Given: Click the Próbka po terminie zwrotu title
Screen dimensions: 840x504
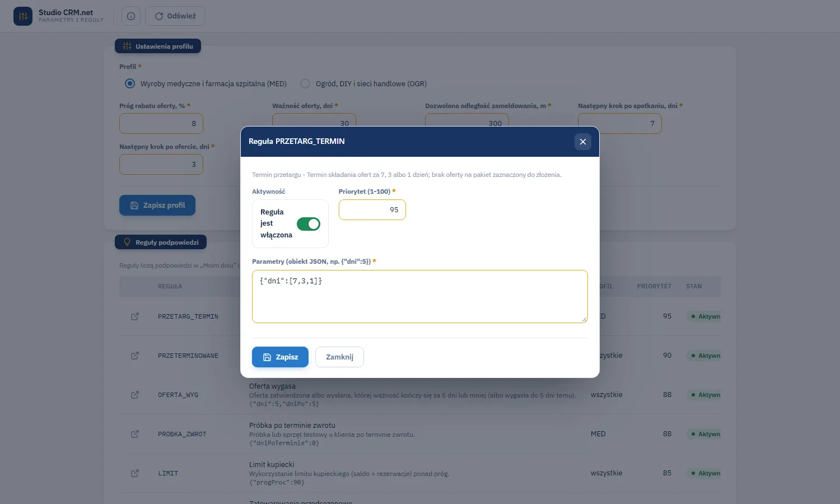Looking at the screenshot, I should click(292, 425).
